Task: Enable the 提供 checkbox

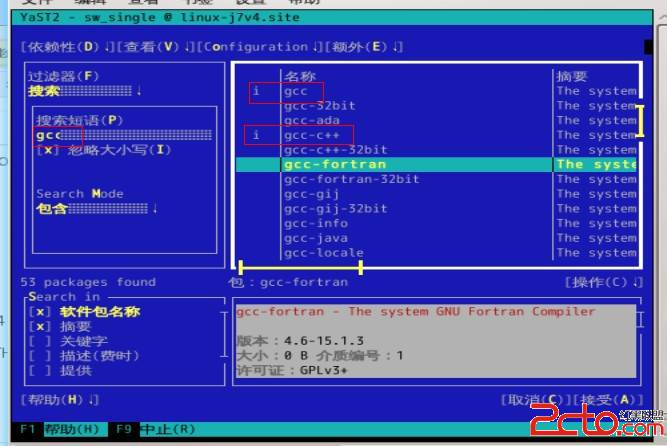Action: point(60,370)
